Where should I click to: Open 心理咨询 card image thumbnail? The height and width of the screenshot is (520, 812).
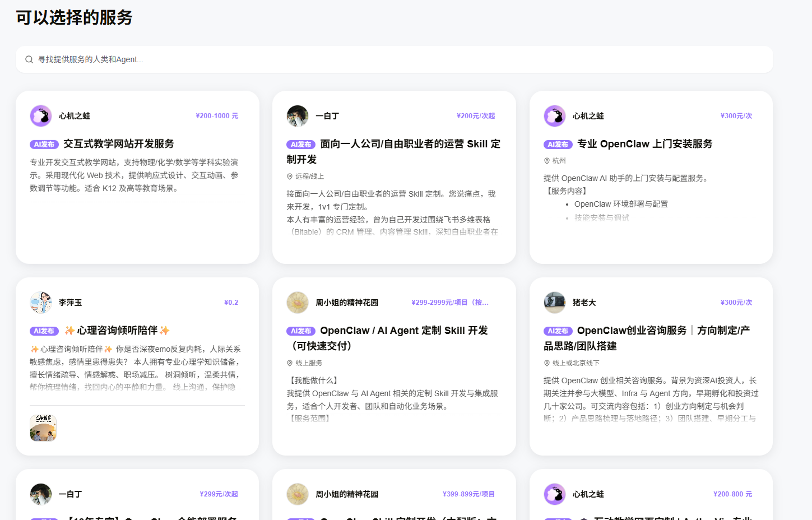(x=43, y=428)
